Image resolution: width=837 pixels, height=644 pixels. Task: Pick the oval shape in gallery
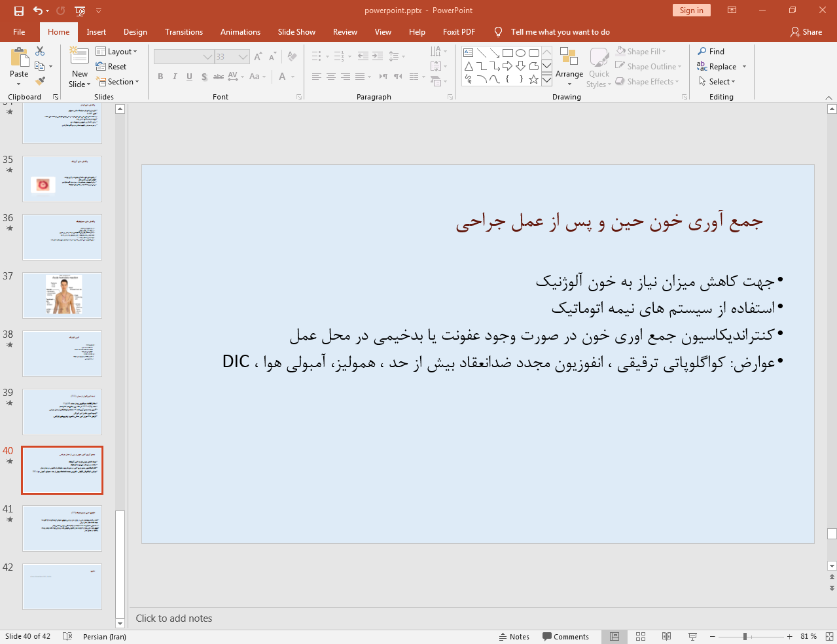[521, 53]
